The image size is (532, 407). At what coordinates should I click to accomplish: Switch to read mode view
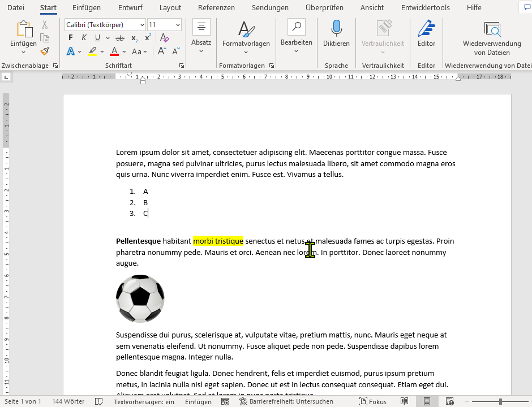(404, 401)
